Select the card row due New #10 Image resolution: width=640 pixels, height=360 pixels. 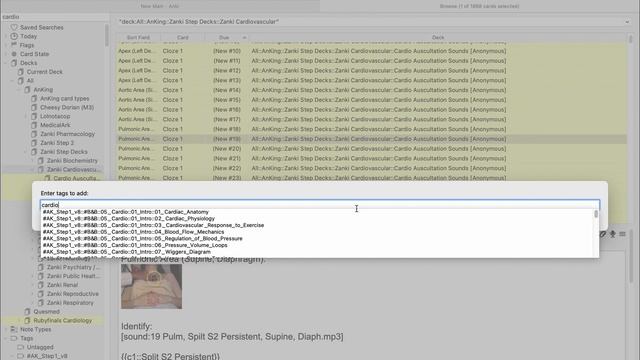pyautogui.click(x=371, y=51)
